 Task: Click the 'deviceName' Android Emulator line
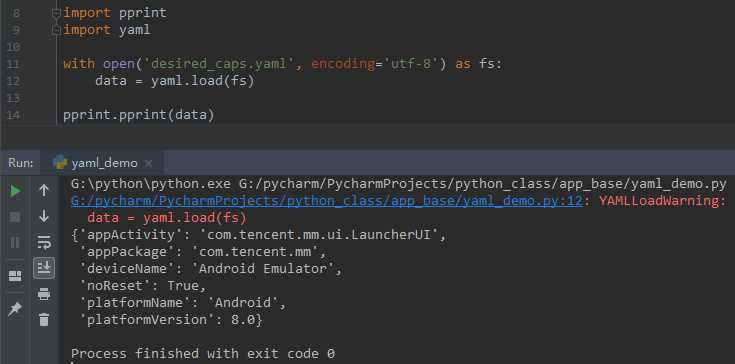click(x=210, y=269)
